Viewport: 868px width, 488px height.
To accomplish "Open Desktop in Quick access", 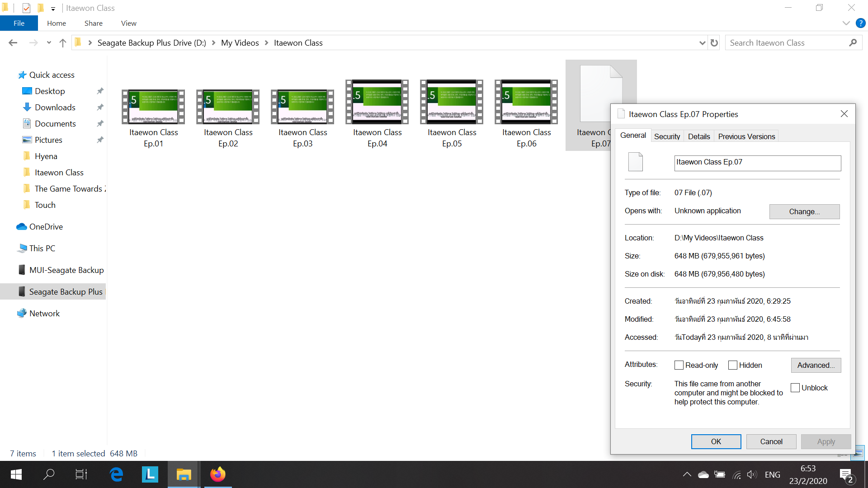I will (x=50, y=91).
